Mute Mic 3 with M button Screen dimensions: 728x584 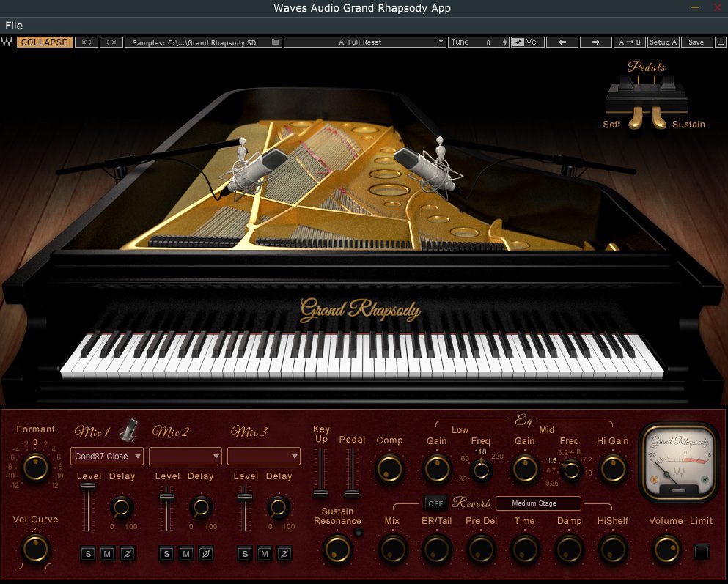(x=265, y=553)
